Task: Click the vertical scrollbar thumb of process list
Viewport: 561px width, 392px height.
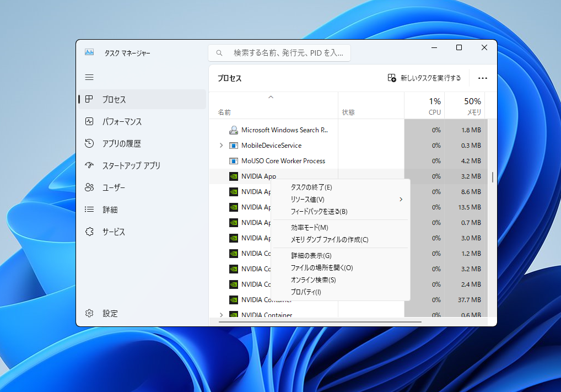Action: tap(493, 177)
